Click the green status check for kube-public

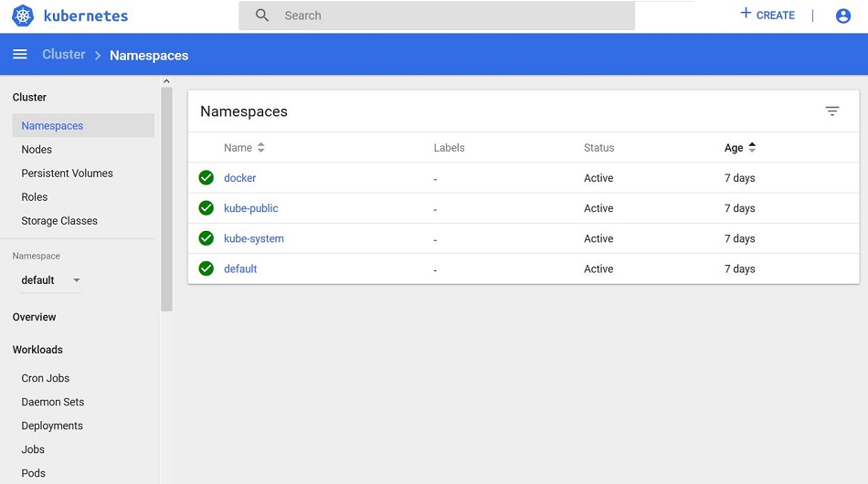206,208
